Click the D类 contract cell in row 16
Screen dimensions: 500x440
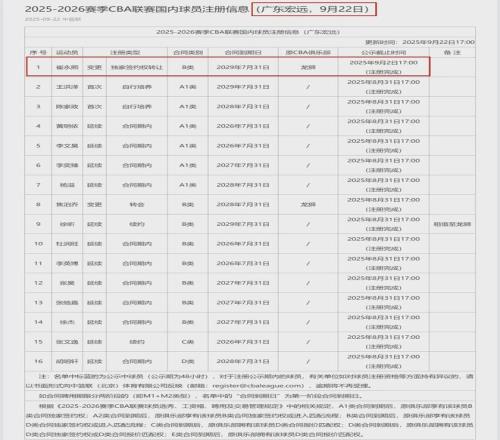[188, 362]
